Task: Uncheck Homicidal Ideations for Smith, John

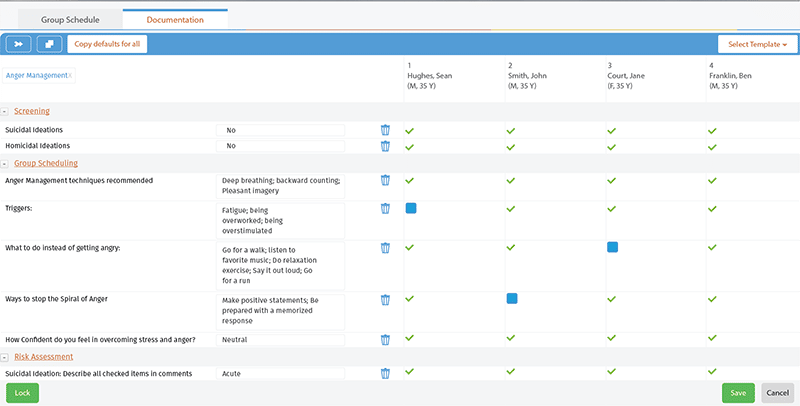Action: tap(511, 147)
